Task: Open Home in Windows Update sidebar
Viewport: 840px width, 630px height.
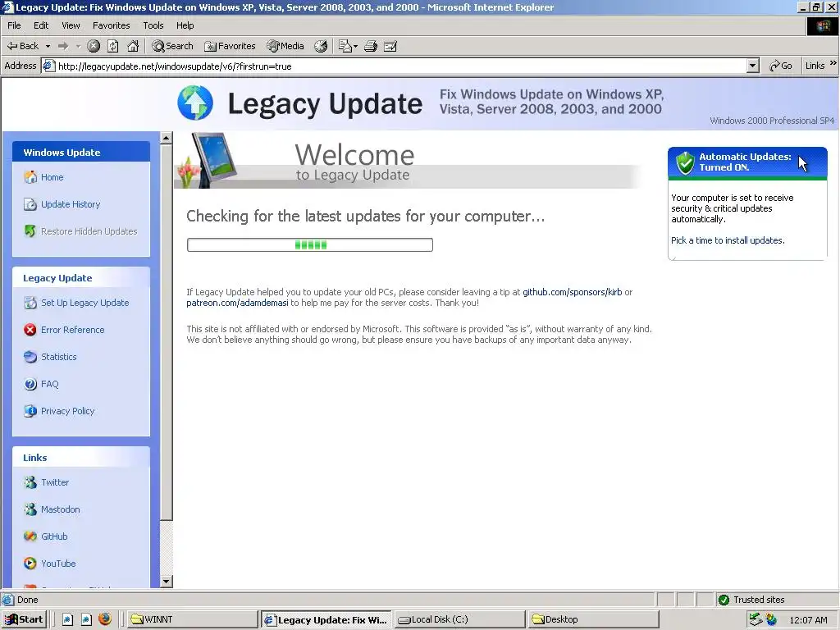Action: (x=52, y=177)
